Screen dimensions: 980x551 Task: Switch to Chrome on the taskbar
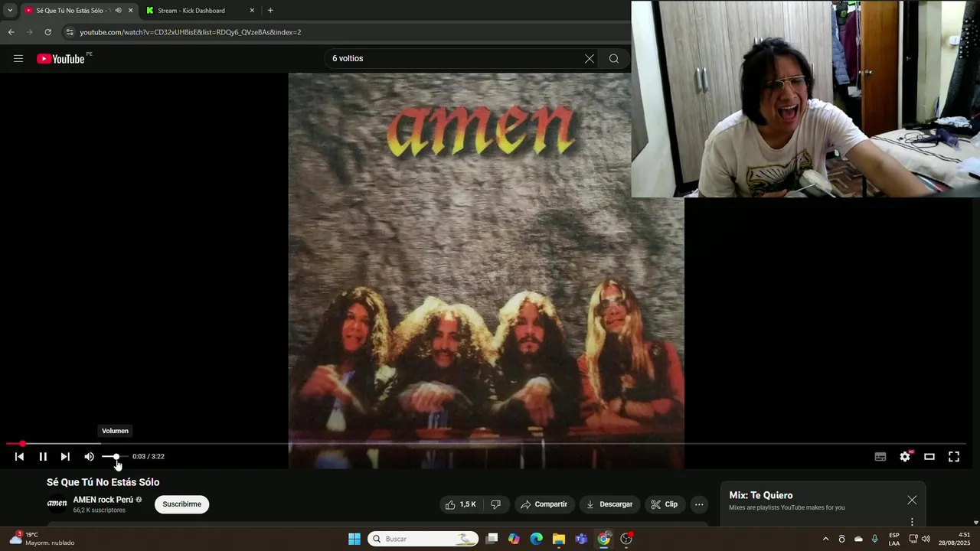point(604,539)
